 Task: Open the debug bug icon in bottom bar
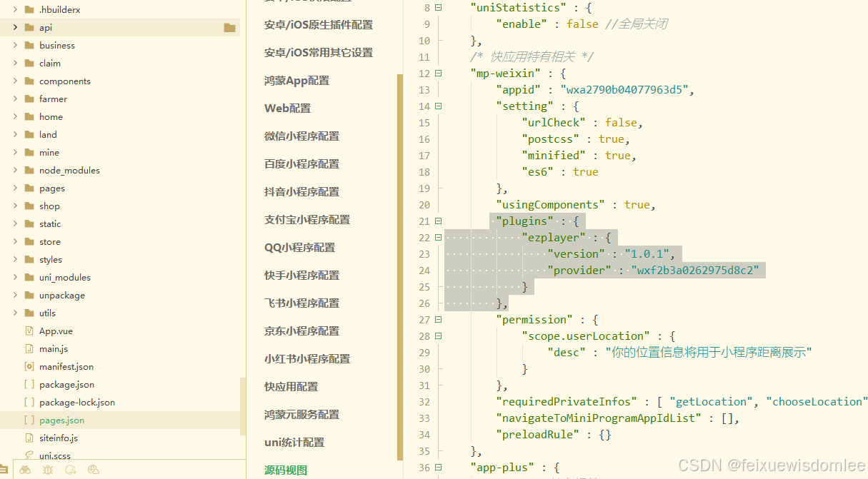coord(48,470)
